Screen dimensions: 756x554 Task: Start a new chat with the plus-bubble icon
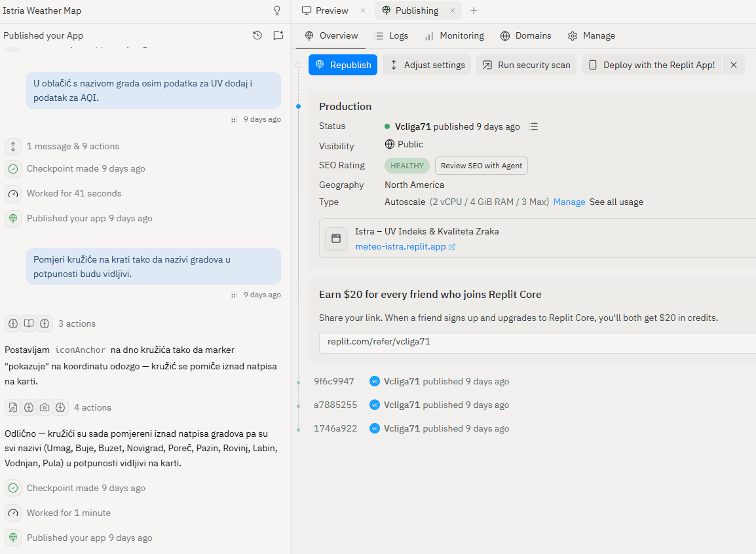[278, 35]
